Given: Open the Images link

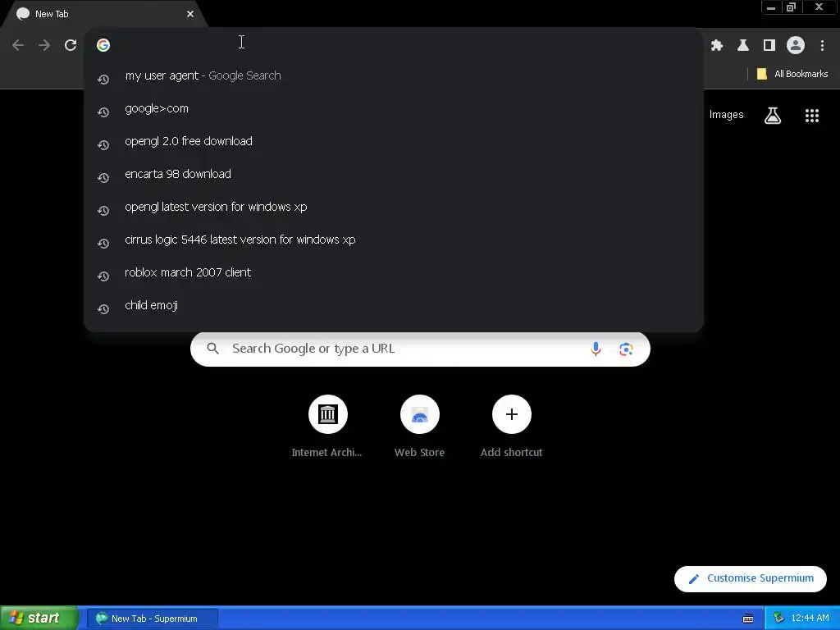Looking at the screenshot, I should click(727, 115).
